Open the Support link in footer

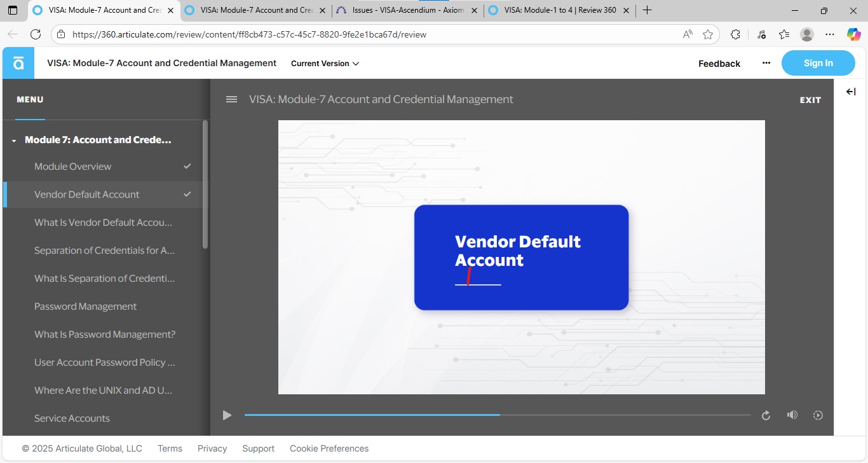tap(258, 448)
